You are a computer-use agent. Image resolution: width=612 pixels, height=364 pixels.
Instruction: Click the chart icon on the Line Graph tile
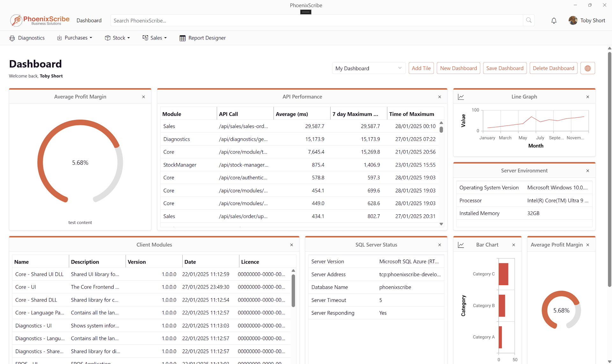click(461, 96)
